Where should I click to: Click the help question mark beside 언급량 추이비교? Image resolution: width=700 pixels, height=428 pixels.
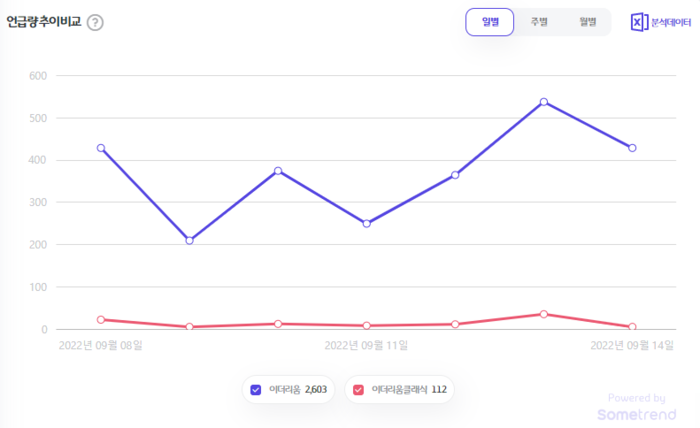pos(95,22)
